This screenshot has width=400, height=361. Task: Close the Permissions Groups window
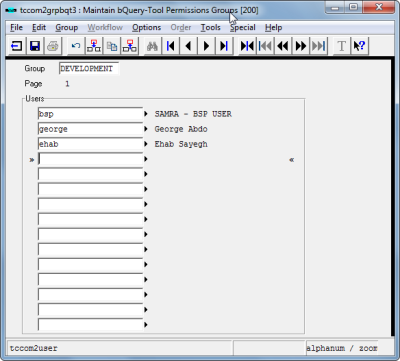[379, 7]
